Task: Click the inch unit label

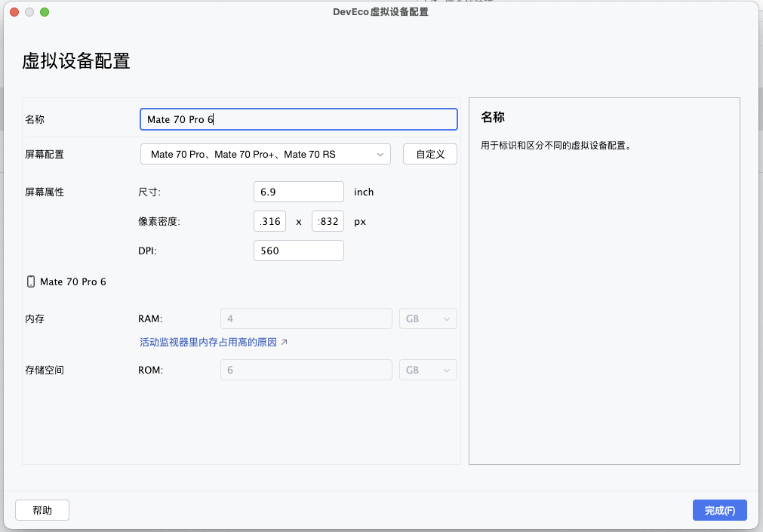Action: tap(364, 192)
